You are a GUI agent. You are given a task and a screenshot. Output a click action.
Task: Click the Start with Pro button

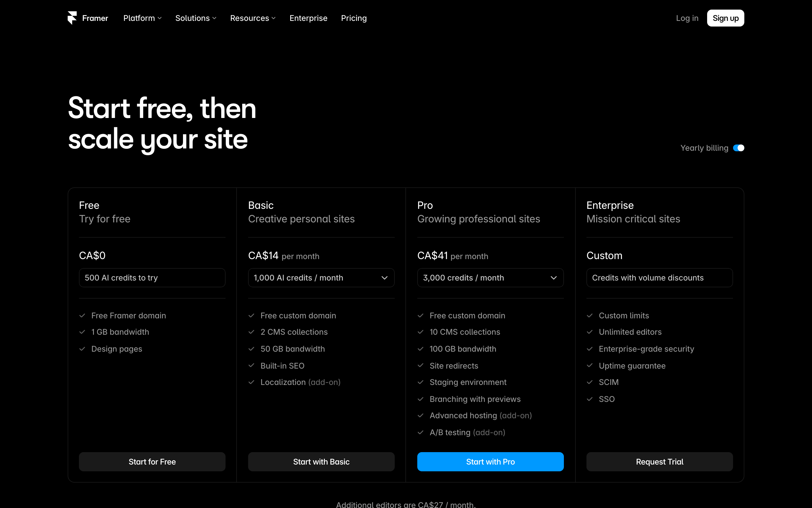[x=490, y=462]
